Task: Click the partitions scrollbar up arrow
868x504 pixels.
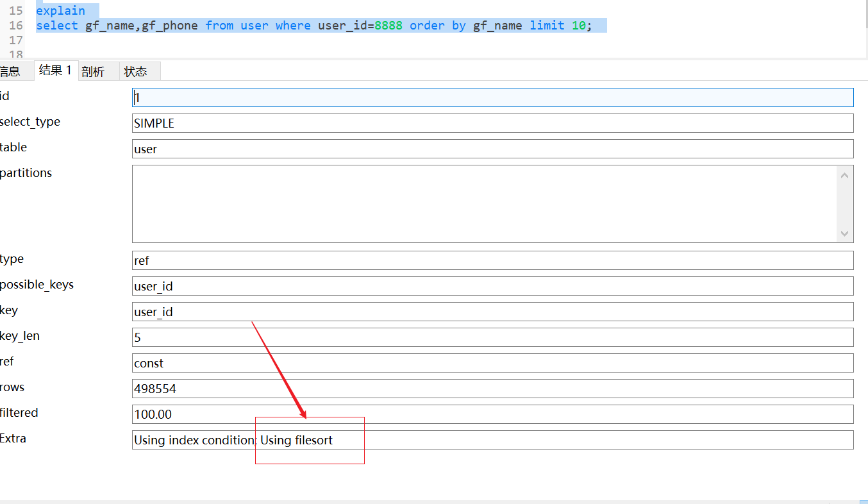Action: (844, 174)
